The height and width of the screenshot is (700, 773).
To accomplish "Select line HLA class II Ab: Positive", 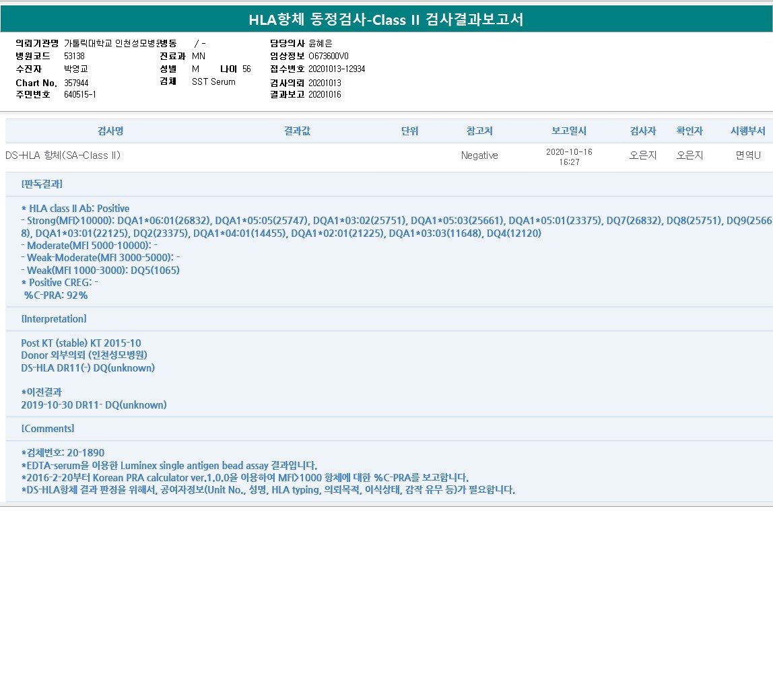I will tap(75, 208).
